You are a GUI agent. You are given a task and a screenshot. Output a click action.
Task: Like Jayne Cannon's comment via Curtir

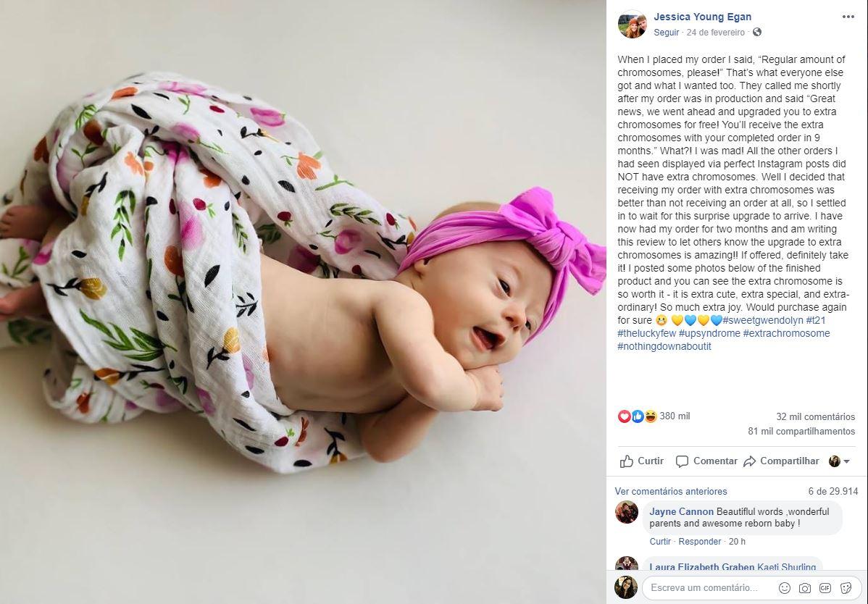pos(660,542)
